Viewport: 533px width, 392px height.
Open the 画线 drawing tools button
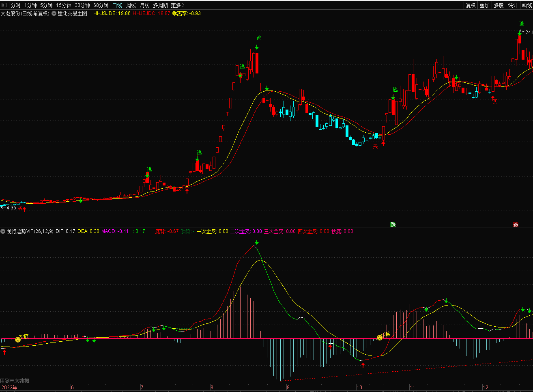point(527,5)
